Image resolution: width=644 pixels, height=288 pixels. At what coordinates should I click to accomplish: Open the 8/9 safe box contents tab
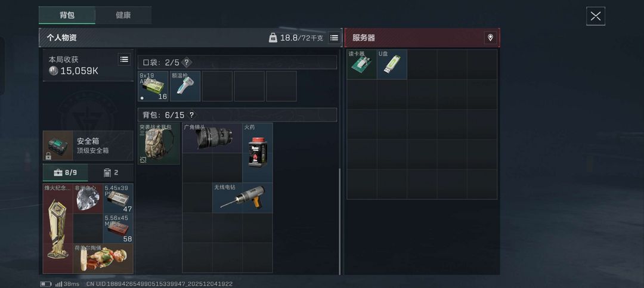pyautogui.click(x=66, y=172)
